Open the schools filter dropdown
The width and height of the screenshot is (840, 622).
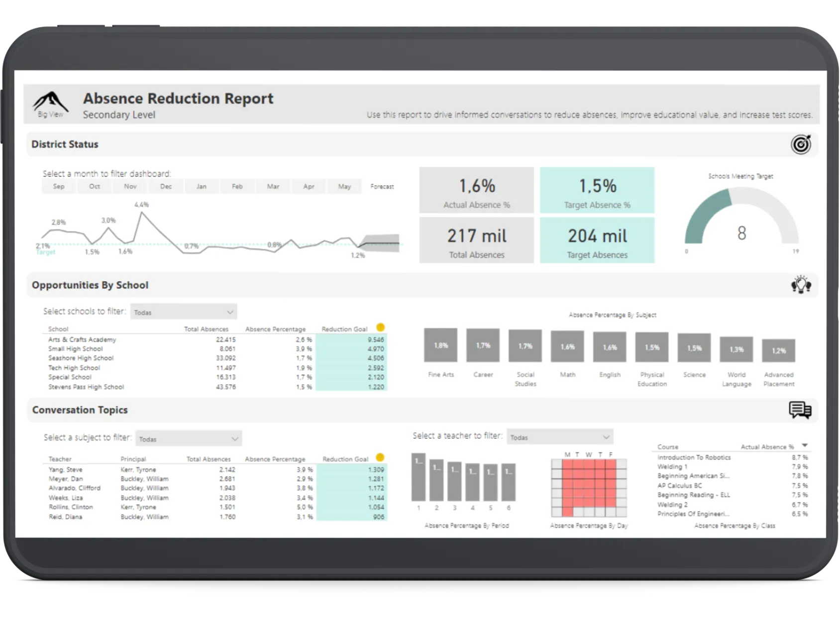184,312
